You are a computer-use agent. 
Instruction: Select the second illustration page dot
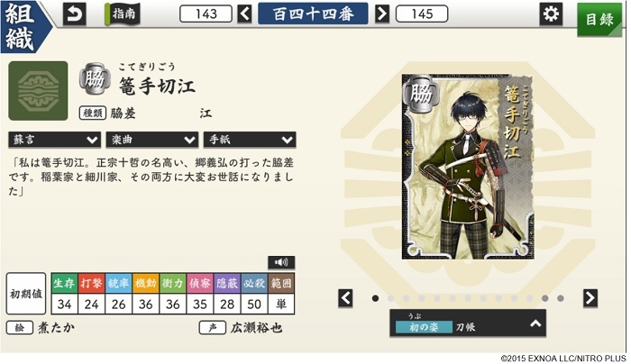click(x=390, y=298)
